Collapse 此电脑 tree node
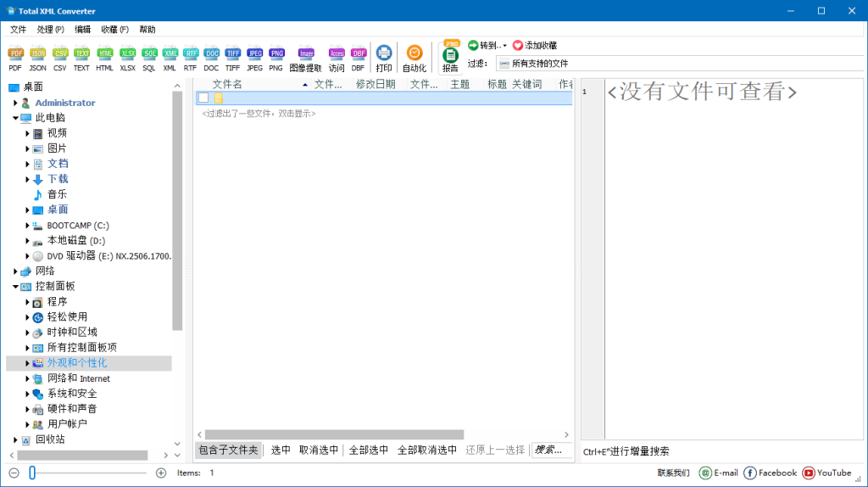 (x=15, y=118)
